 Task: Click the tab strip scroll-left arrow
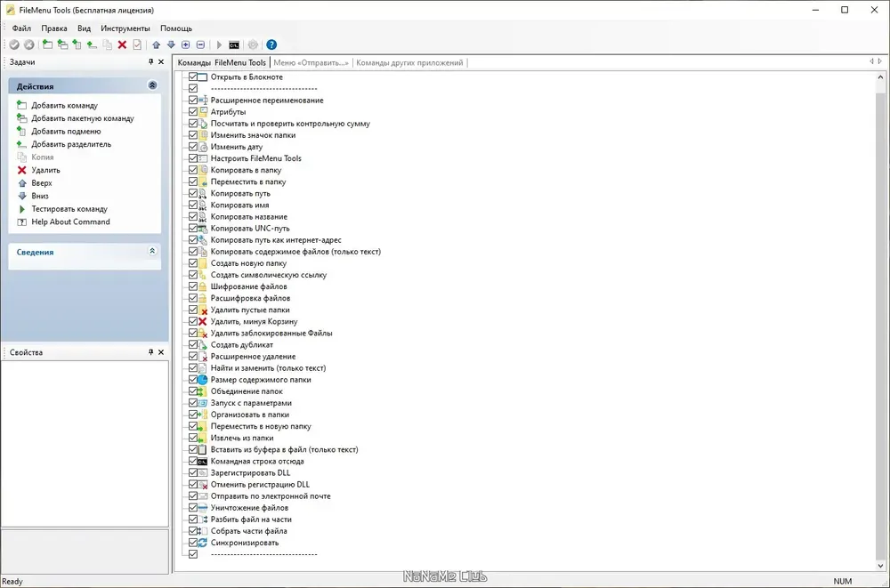871,61
